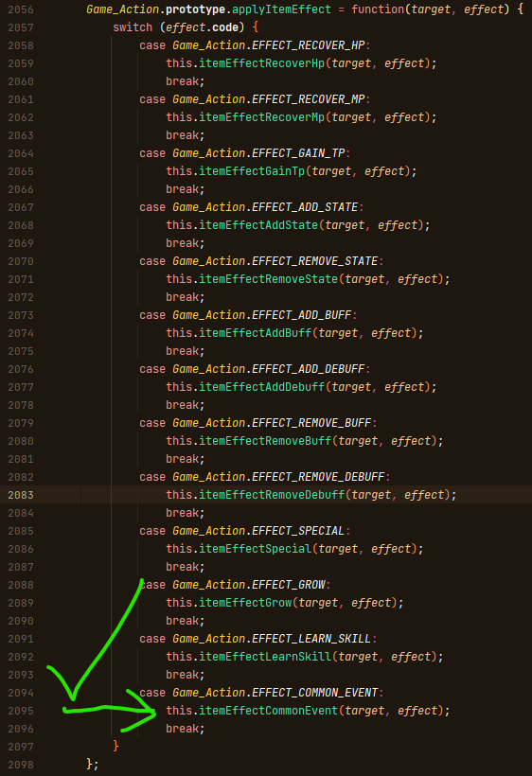
Task: Click the prototype keyword on line 2056
Action: click(196, 9)
